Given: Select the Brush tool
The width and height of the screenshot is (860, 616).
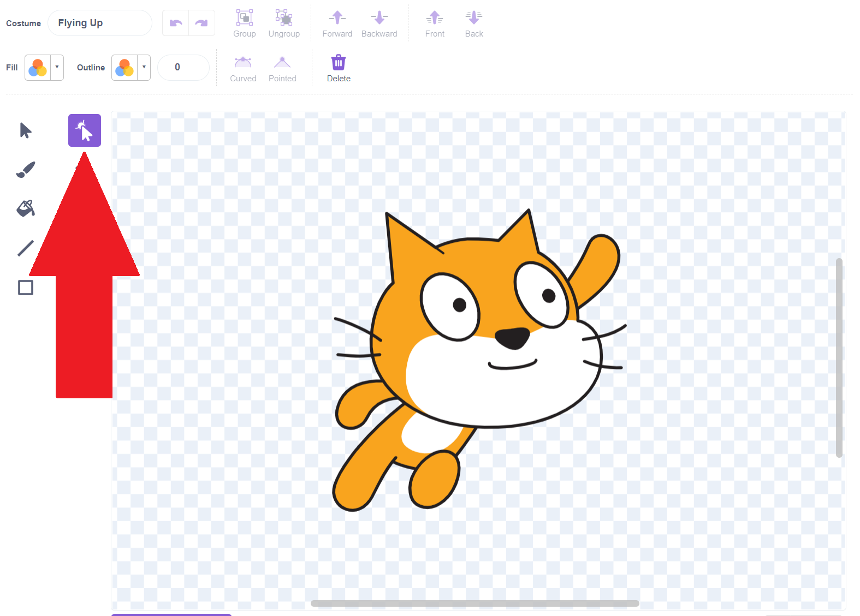Looking at the screenshot, I should coord(26,170).
